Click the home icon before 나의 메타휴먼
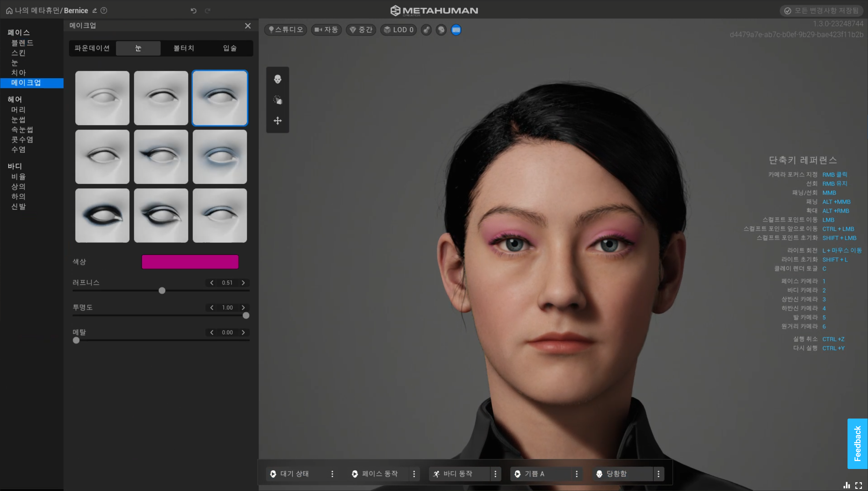The image size is (868, 491). point(9,10)
